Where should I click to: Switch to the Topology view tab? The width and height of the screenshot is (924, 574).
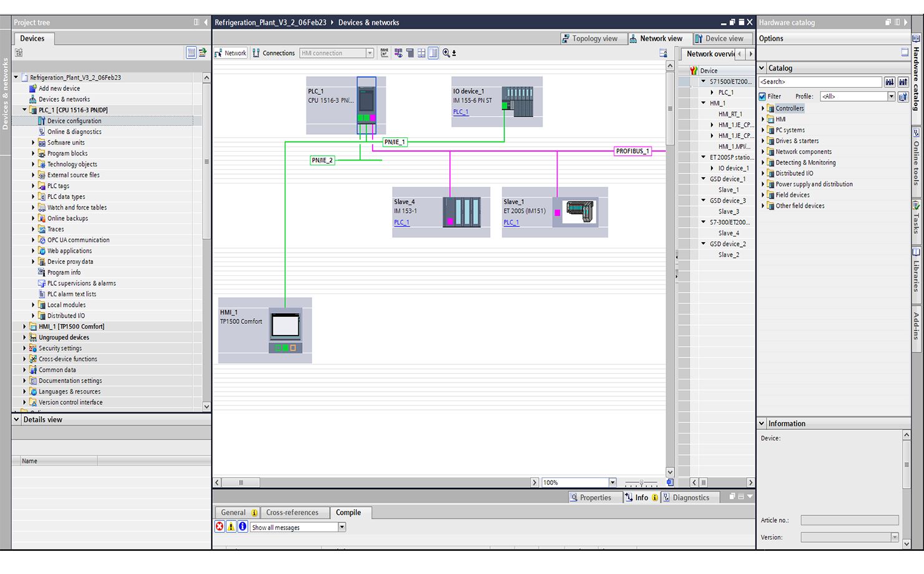point(589,39)
